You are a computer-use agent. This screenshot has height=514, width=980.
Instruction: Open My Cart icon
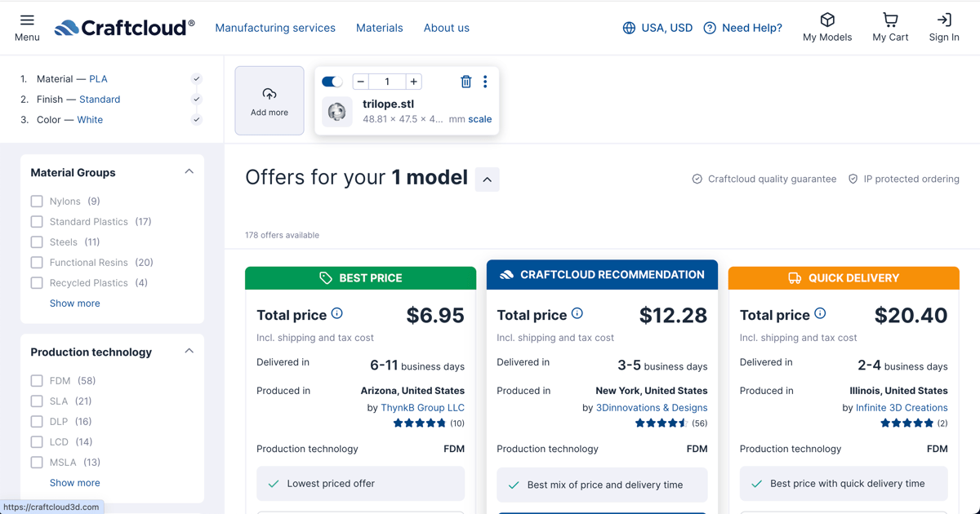tap(890, 20)
